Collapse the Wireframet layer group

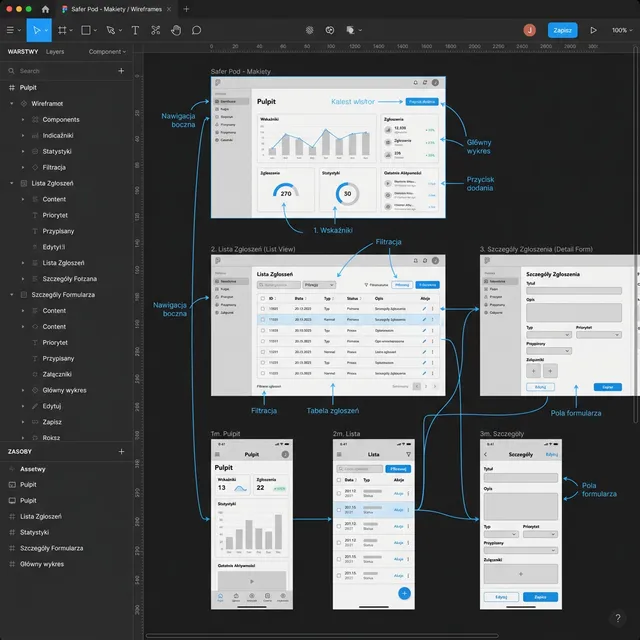tap(11, 104)
